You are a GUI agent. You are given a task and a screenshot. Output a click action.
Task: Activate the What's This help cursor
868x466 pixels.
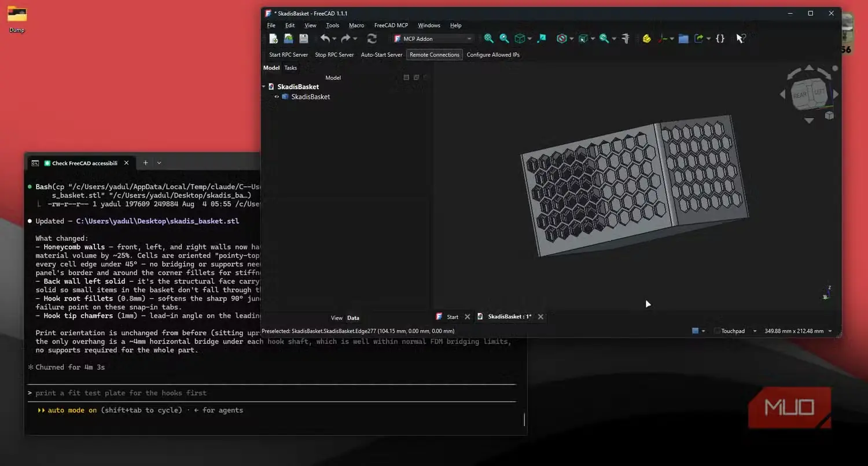(740, 39)
